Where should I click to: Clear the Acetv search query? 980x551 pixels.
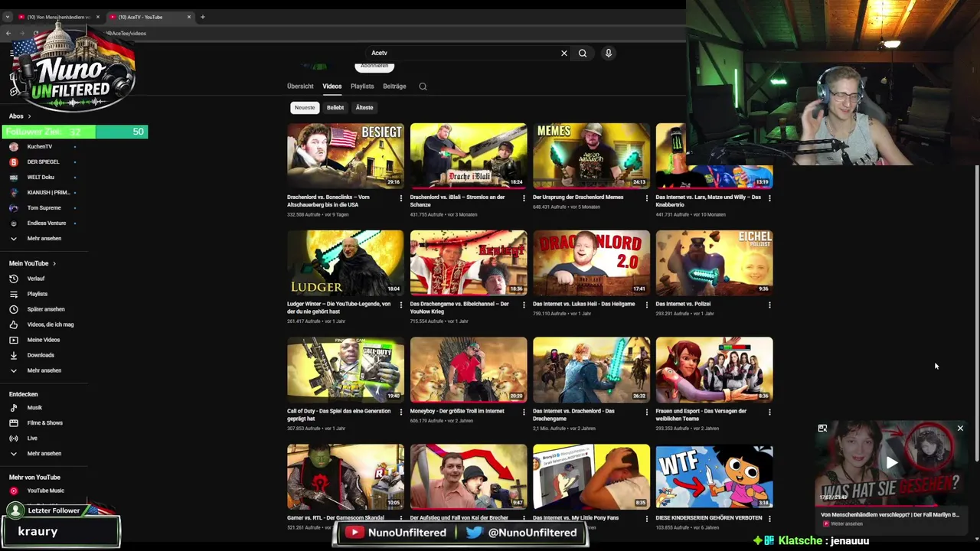click(564, 54)
